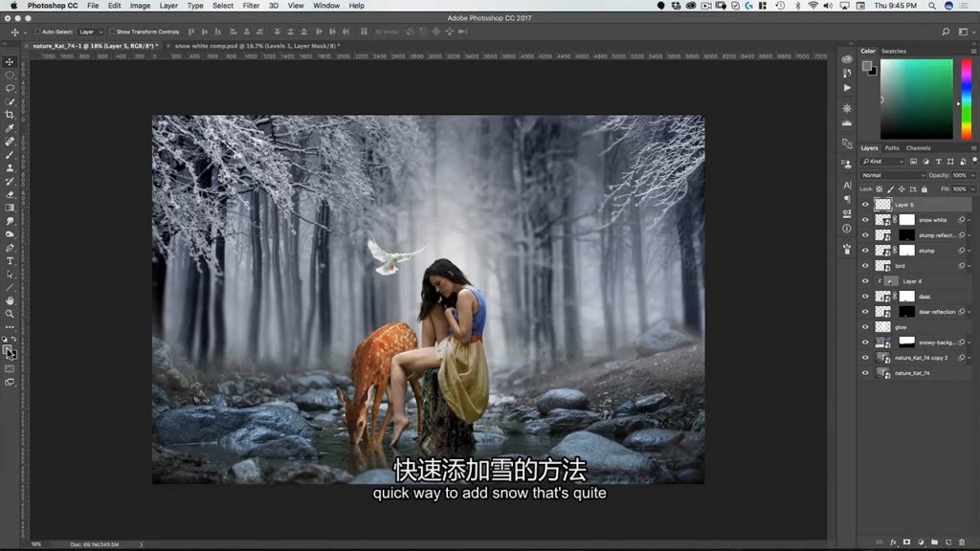Choose the Clone Stamp tool
Image resolution: width=980 pixels, height=551 pixels.
point(10,168)
